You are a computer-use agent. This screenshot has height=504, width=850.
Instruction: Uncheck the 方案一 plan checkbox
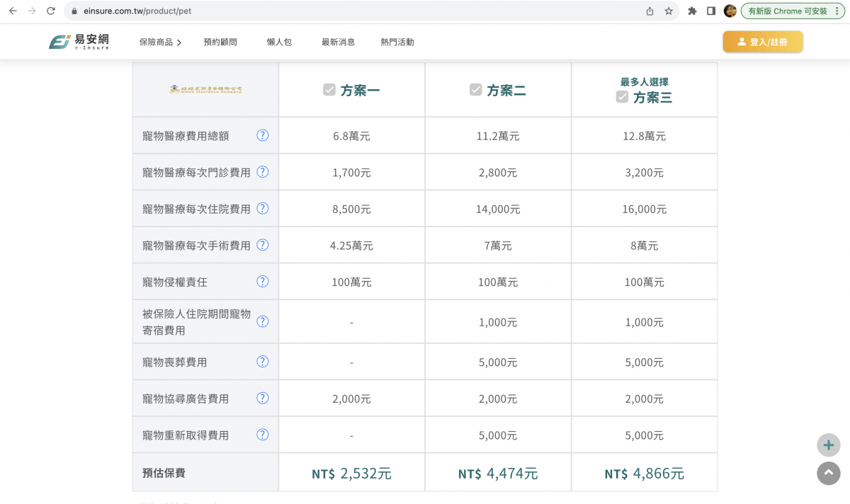tap(329, 89)
